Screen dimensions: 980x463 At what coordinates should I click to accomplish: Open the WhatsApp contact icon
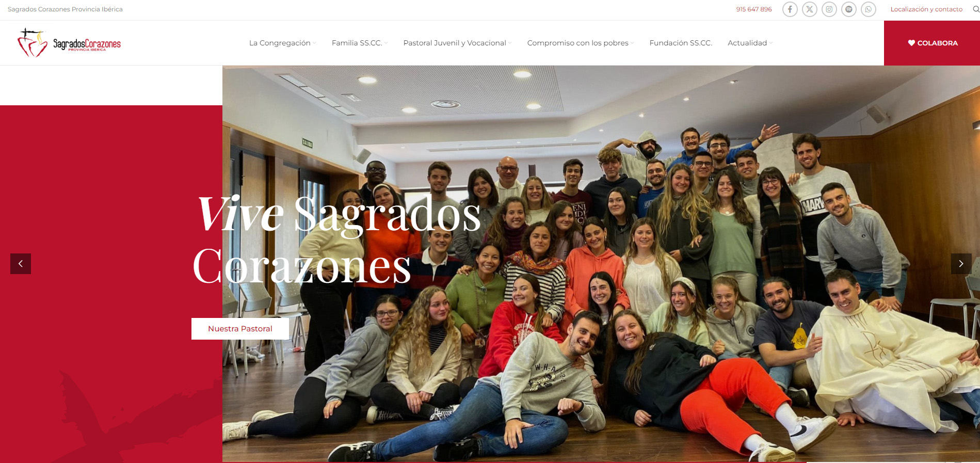click(x=868, y=9)
